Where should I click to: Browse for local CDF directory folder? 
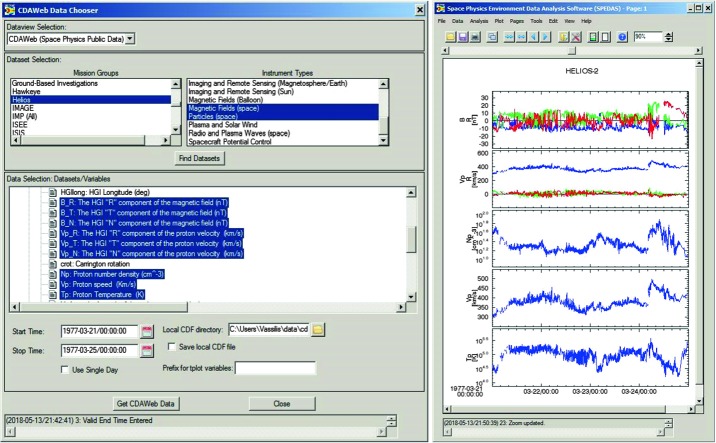[319, 330]
